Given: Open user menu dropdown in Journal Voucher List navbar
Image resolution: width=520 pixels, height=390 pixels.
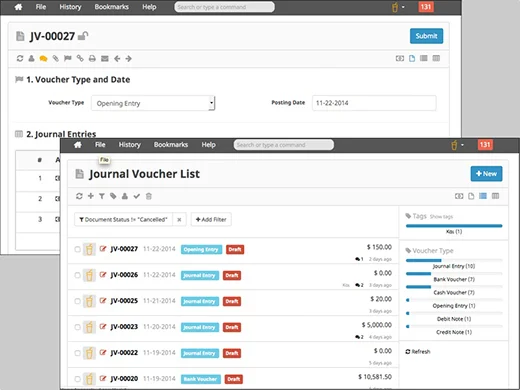Looking at the screenshot, I should 457,145.
